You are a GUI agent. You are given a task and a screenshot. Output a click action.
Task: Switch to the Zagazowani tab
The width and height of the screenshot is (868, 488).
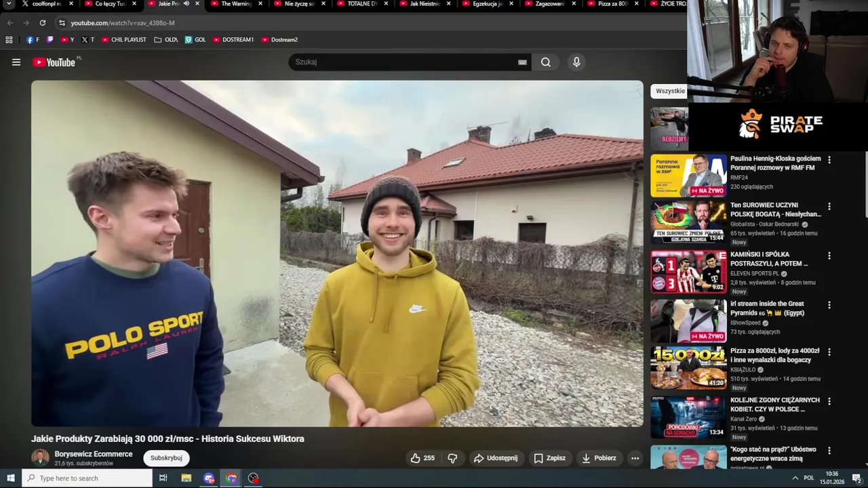coord(551,4)
